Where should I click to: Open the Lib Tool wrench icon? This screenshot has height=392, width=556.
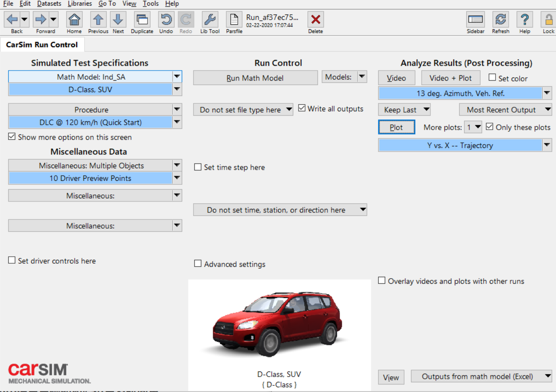coord(210,19)
